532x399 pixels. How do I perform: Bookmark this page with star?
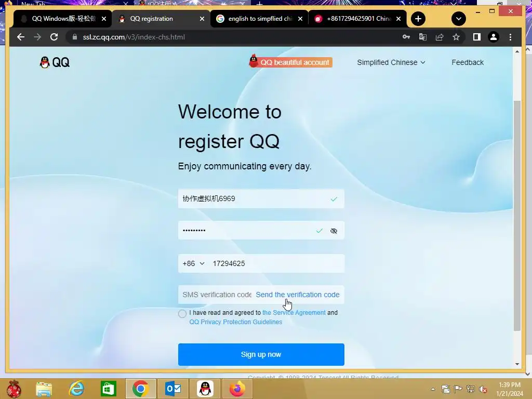pos(456,37)
